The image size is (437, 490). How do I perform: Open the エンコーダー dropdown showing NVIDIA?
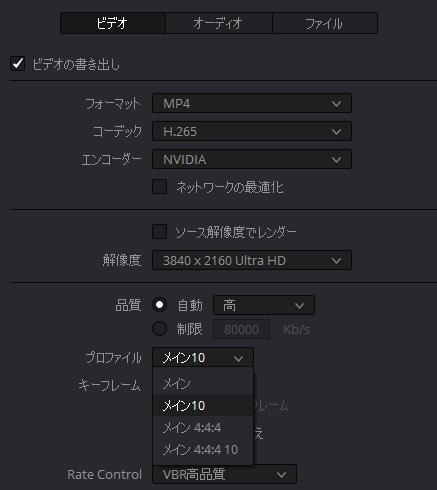point(252,159)
